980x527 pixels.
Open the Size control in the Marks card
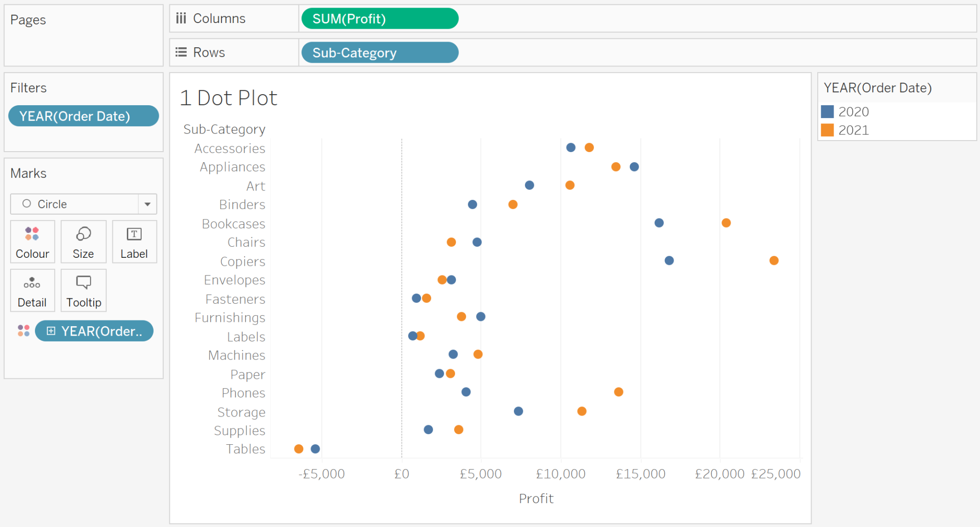click(x=83, y=242)
